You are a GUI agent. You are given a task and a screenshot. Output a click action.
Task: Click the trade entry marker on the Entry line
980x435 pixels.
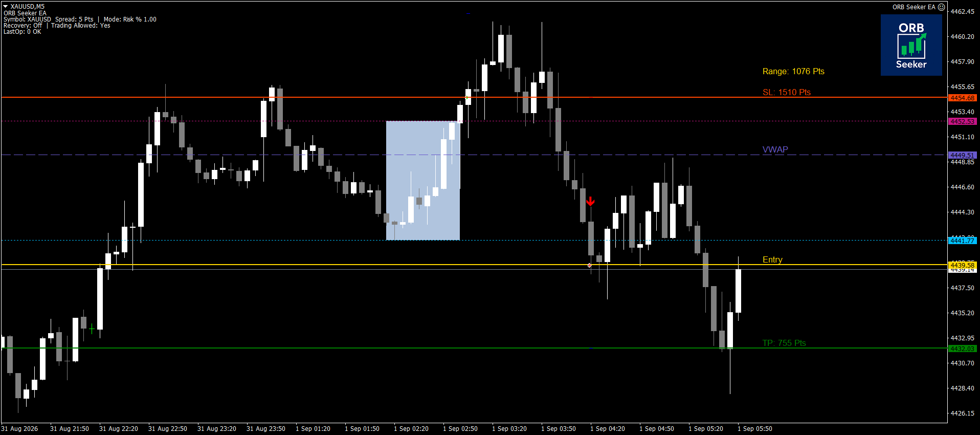coord(590,265)
